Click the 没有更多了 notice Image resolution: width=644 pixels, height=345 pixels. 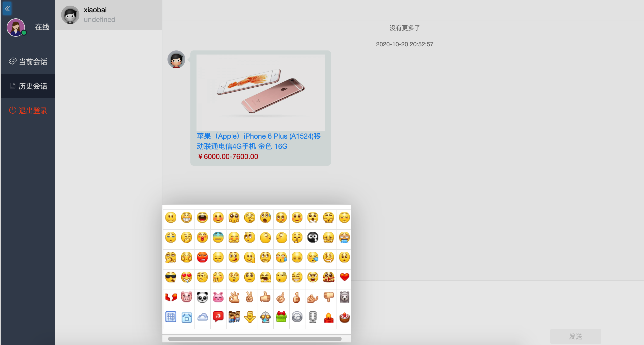click(404, 28)
